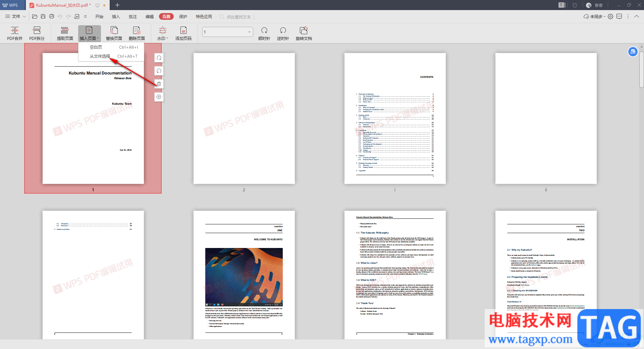
Task: Click the save icon in quick toolbar
Action: tap(43, 16)
